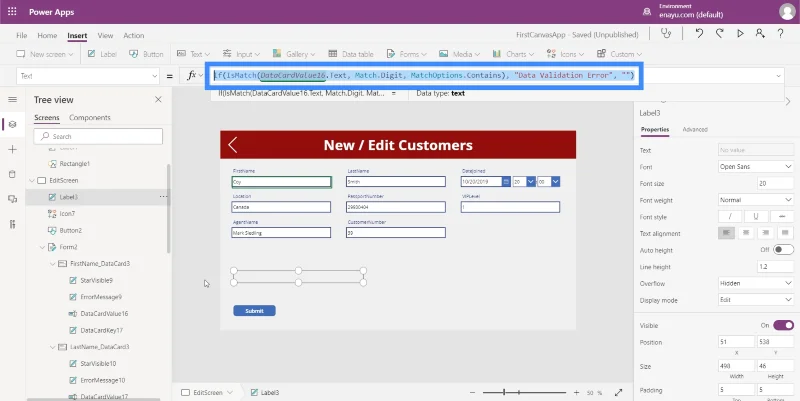800x401 pixels.
Task: Open the Home menu tab
Action: (47, 35)
